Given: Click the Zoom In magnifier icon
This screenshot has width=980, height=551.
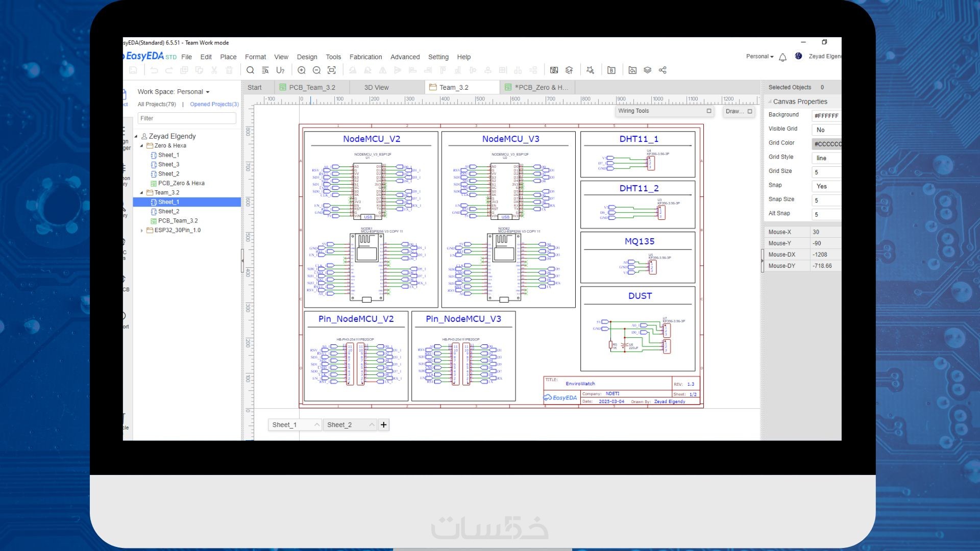Looking at the screenshot, I should pos(302,70).
